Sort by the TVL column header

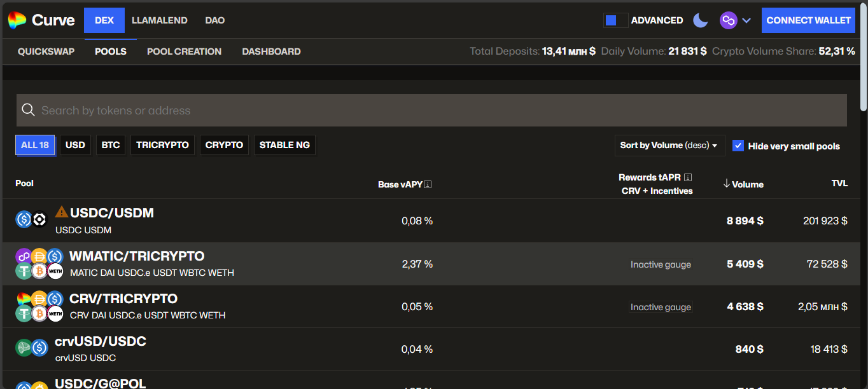click(839, 183)
